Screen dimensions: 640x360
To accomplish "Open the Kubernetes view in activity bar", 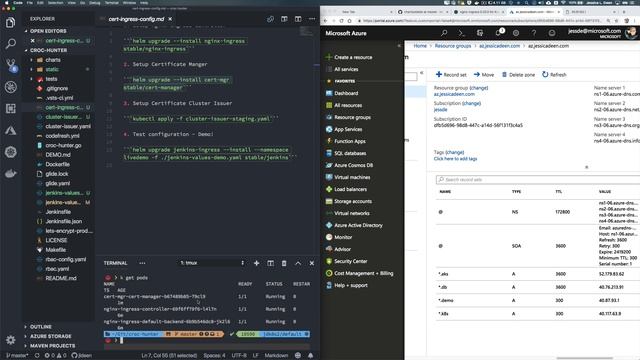I will click(11, 152).
